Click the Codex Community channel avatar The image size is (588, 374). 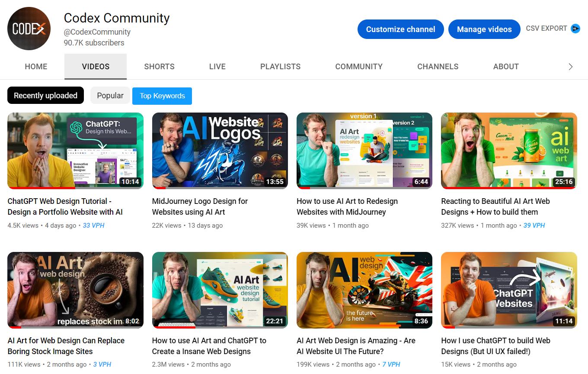coord(29,29)
